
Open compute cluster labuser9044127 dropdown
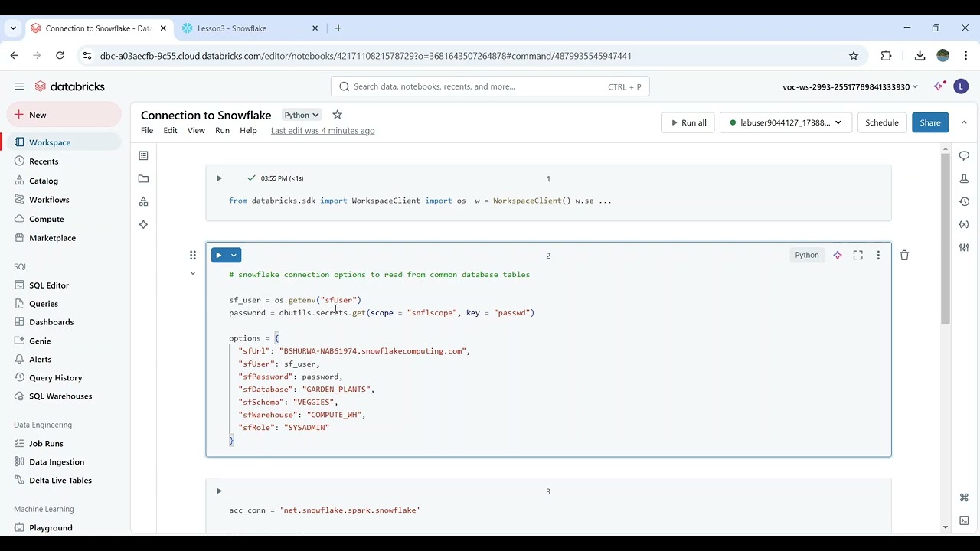click(x=786, y=122)
